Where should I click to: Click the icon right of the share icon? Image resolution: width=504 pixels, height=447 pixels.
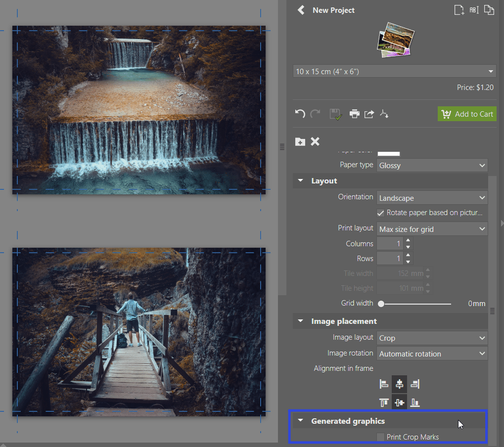[x=384, y=114]
